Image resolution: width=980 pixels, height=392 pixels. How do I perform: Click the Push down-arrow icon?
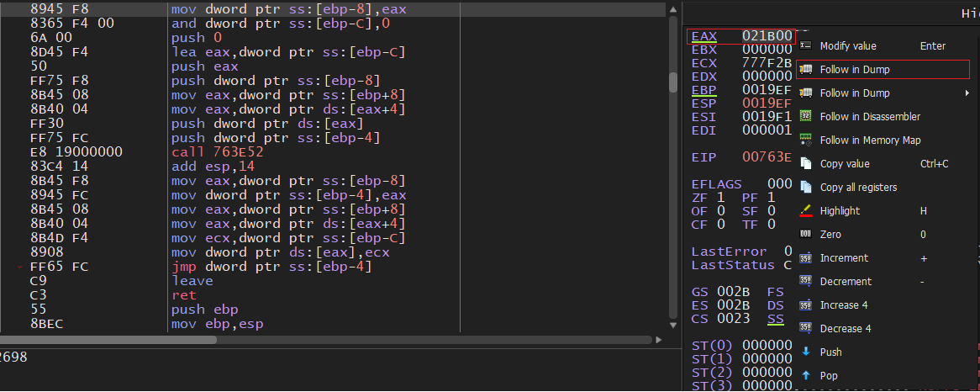click(806, 352)
